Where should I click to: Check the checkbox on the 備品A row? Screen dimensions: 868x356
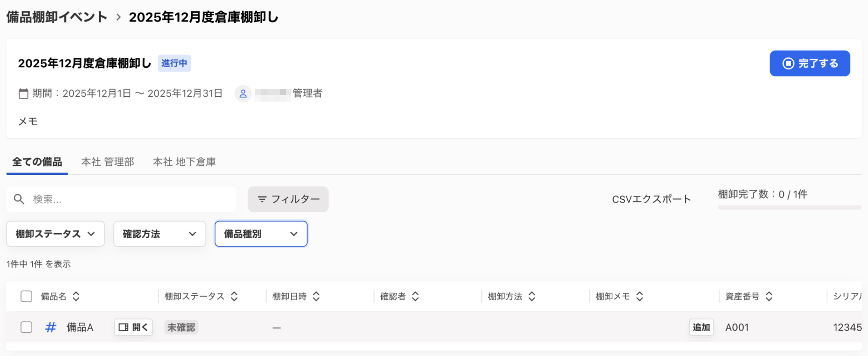tap(26, 327)
